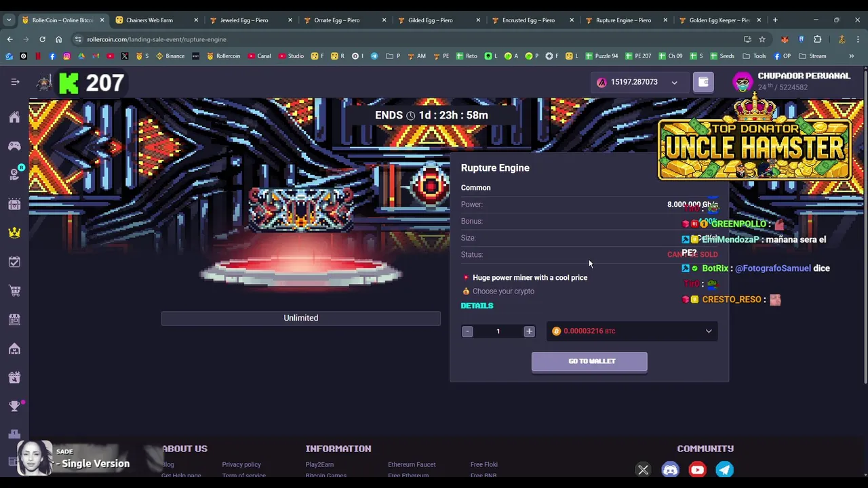Open the Tools bookmarks folder
This screenshot has height=488, width=868.
tap(754, 56)
